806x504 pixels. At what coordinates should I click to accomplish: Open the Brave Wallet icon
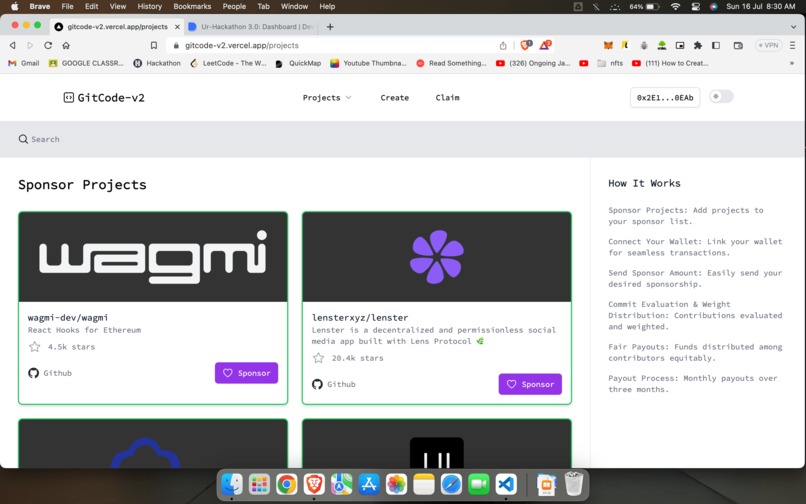738,45
